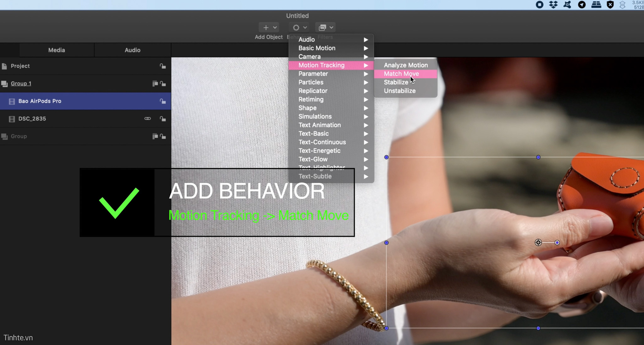The width and height of the screenshot is (644, 345).
Task: Toggle the lock on Project row
Action: 163,66
